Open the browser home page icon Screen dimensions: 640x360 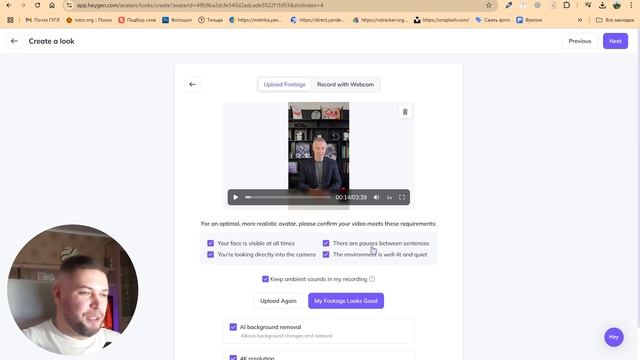[52, 5]
